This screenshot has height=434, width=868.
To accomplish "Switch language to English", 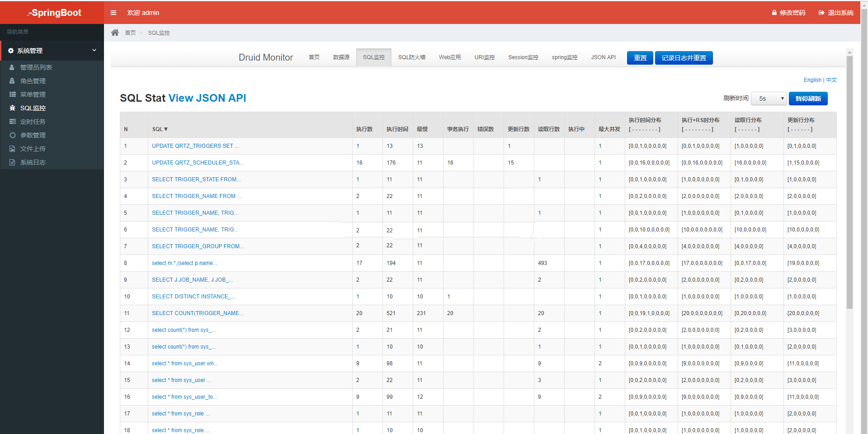I will point(812,80).
